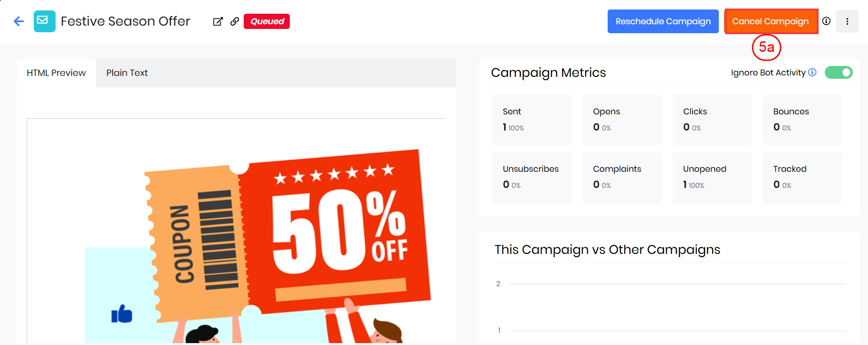Open the three-dot more options menu
This screenshot has height=345, width=868.
[x=847, y=21]
